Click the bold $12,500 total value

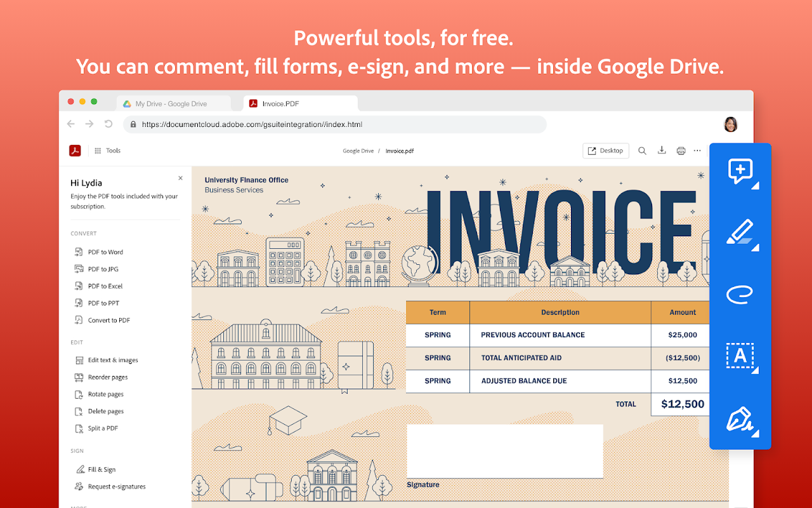click(683, 404)
